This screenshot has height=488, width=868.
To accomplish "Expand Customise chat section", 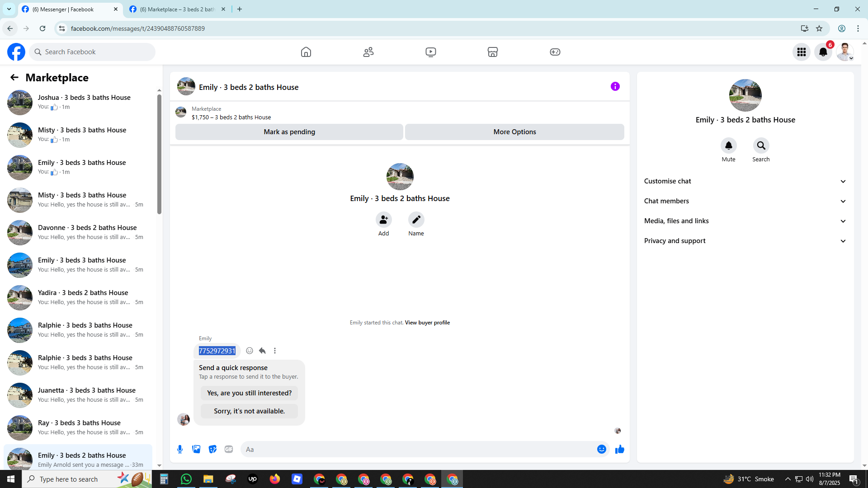I will pyautogui.click(x=745, y=181).
